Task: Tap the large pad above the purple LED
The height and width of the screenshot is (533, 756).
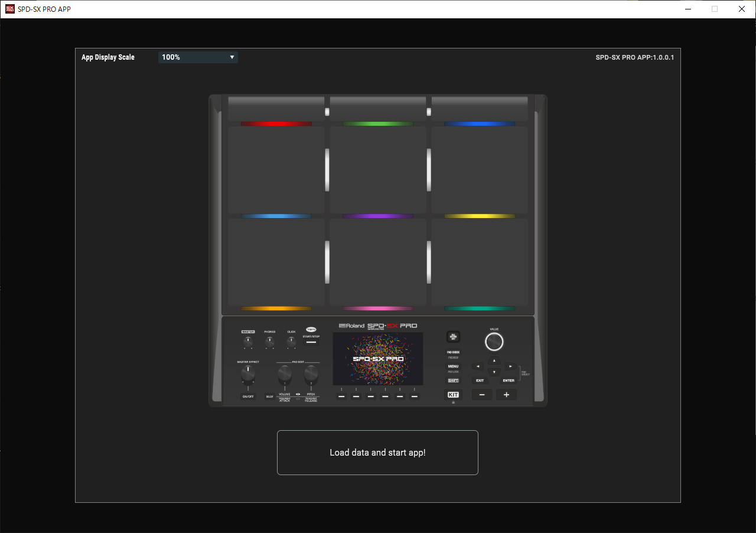Action: (378, 170)
